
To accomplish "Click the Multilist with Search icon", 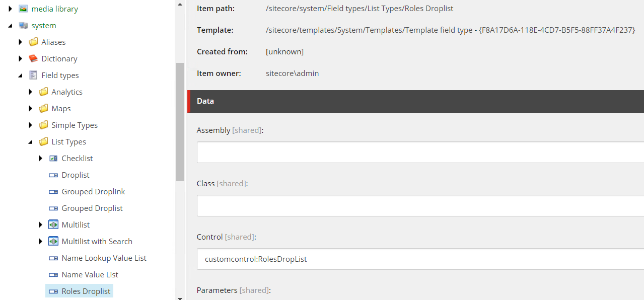I will [53, 241].
